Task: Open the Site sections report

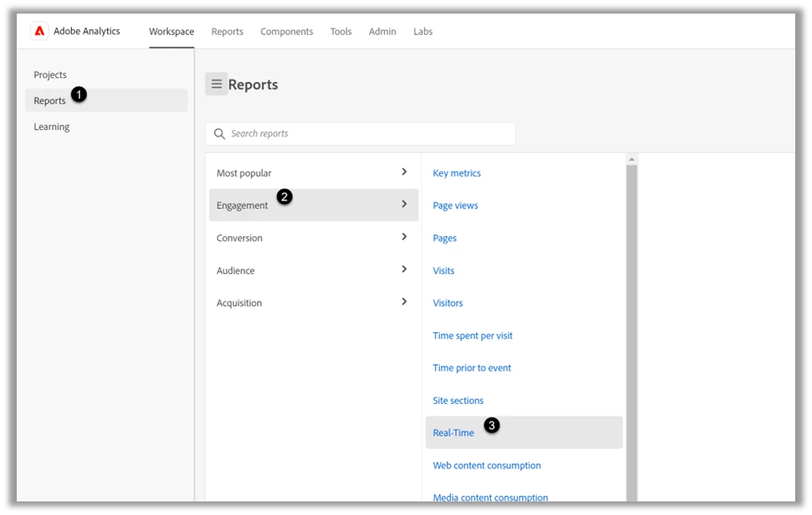Action: 457,401
